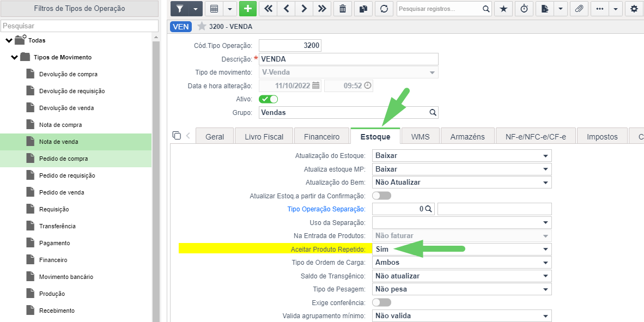Select the Estoque tab

375,137
